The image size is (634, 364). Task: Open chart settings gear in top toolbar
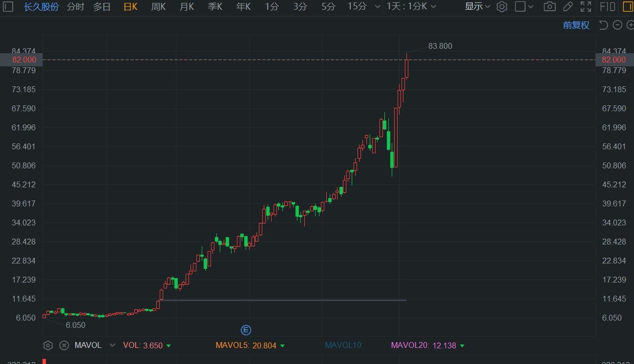coord(502,7)
